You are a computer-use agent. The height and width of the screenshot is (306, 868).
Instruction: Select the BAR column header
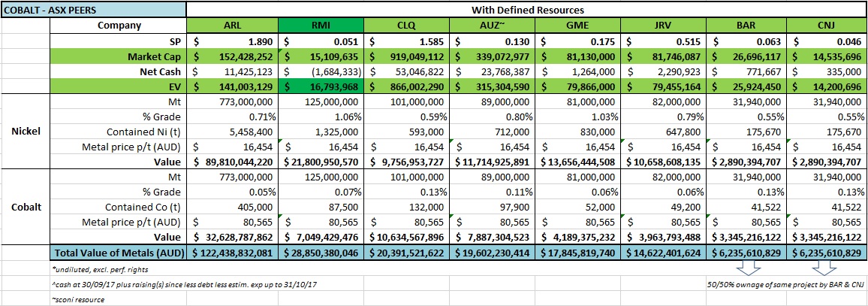click(x=747, y=26)
